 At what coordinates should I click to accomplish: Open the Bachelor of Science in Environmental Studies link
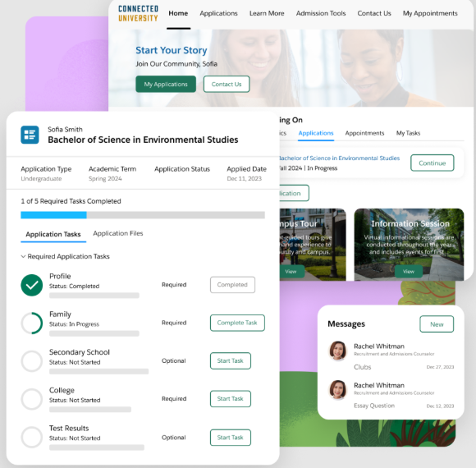click(x=339, y=158)
